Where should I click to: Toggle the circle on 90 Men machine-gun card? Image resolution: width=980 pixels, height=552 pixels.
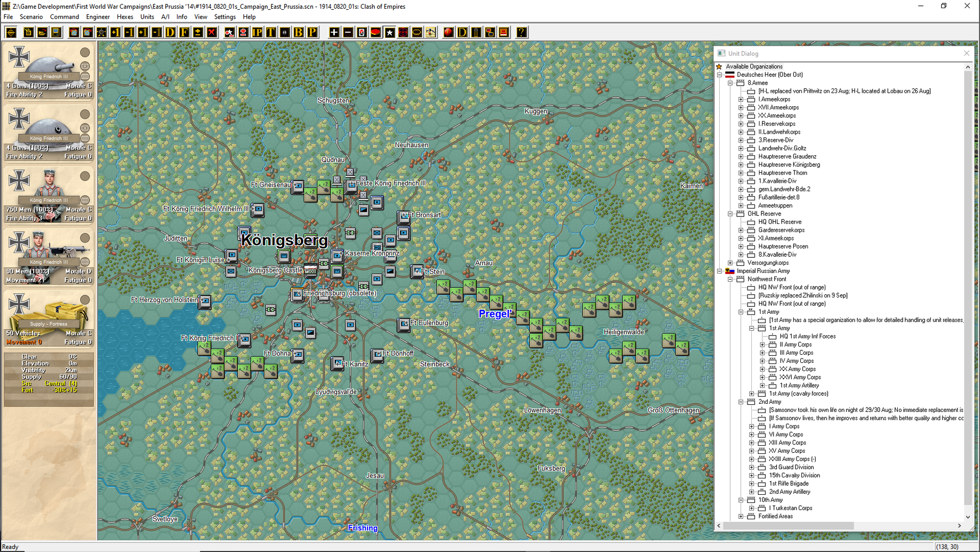pyautogui.click(x=85, y=238)
